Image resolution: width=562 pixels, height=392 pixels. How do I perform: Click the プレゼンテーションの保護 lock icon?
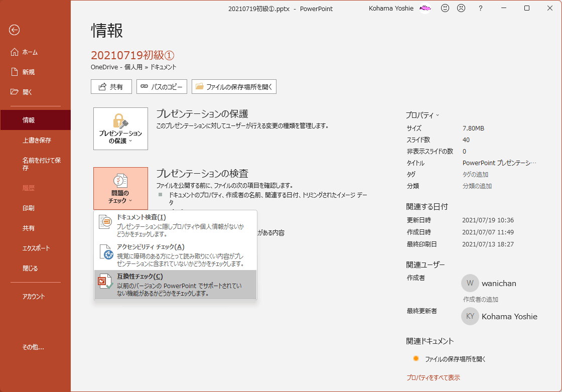point(120,120)
